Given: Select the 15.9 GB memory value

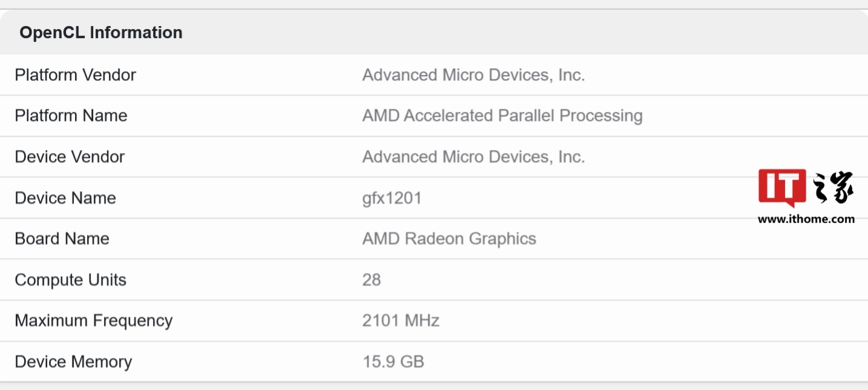Looking at the screenshot, I should (x=393, y=362).
